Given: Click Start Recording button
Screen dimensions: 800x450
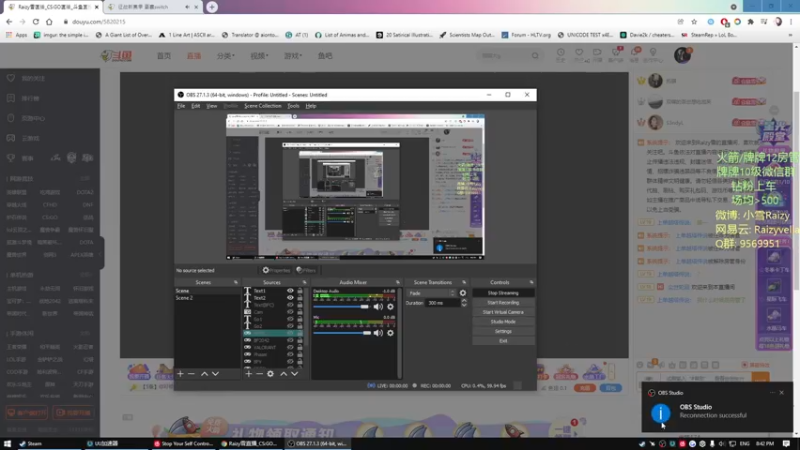Looking at the screenshot, I should 503,303.
